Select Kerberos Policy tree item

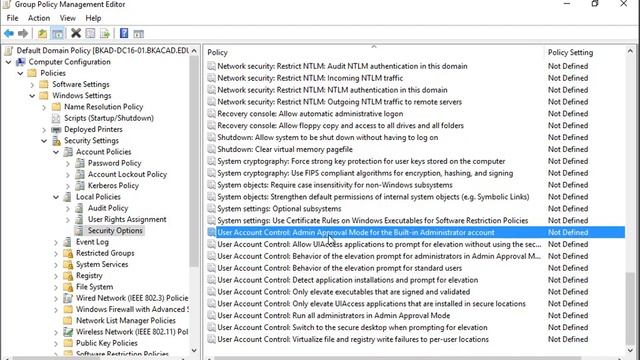pos(113,186)
